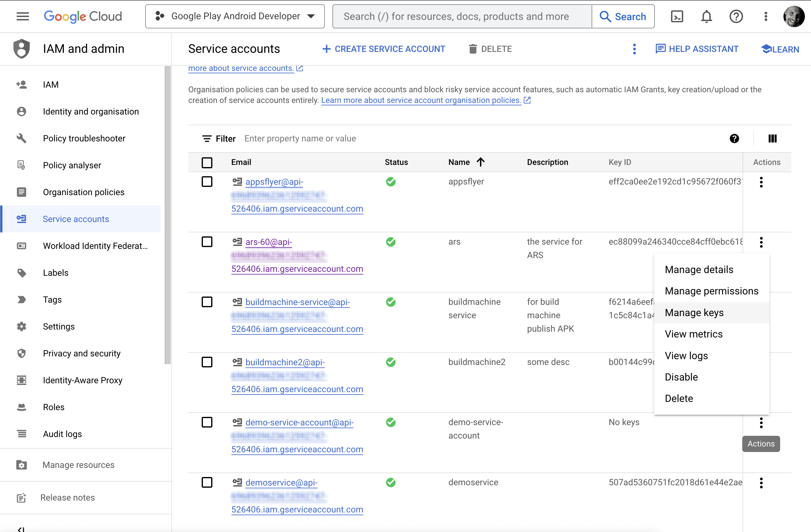Click the trash DELETE button
The width and height of the screenshot is (811, 532).
point(490,49)
